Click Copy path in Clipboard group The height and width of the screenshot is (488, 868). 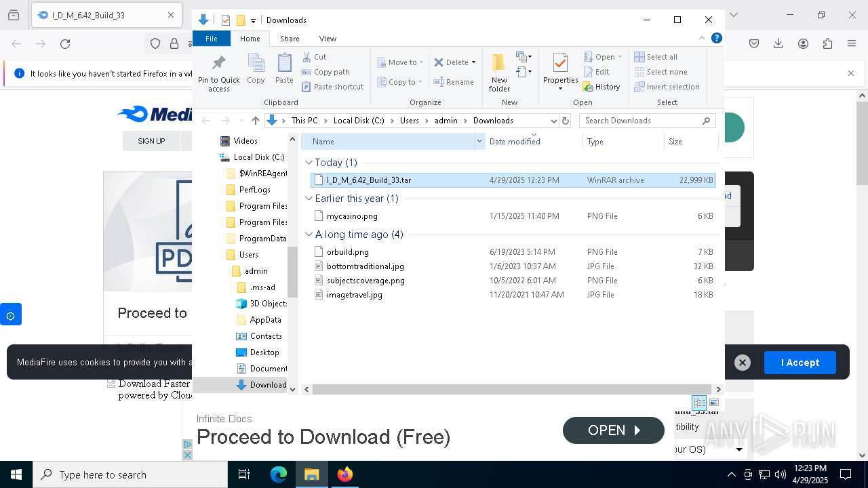click(x=325, y=72)
